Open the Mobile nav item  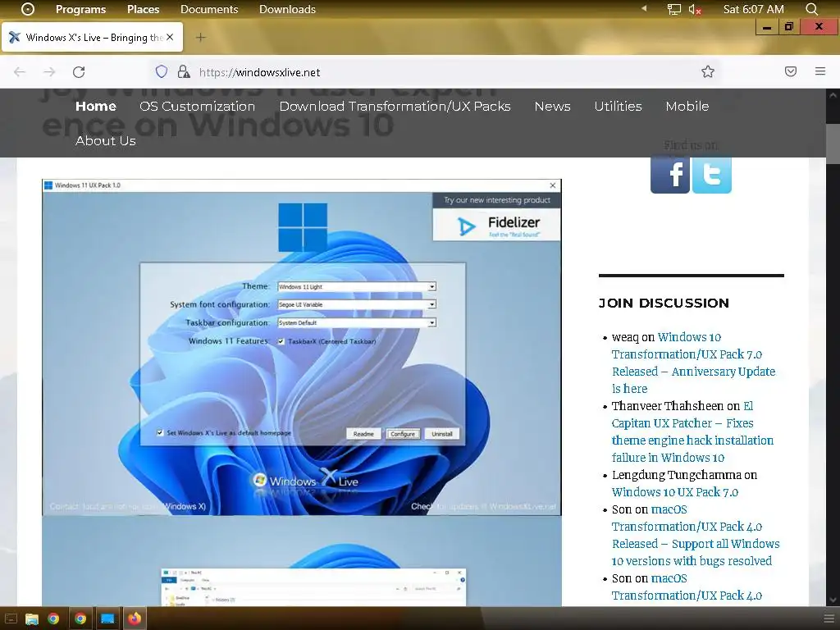coord(687,106)
